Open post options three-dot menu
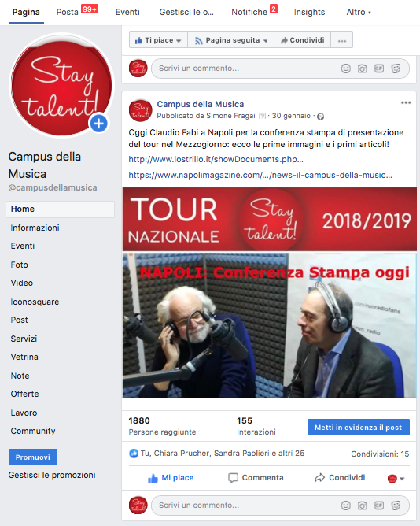420x526 pixels. (406, 102)
